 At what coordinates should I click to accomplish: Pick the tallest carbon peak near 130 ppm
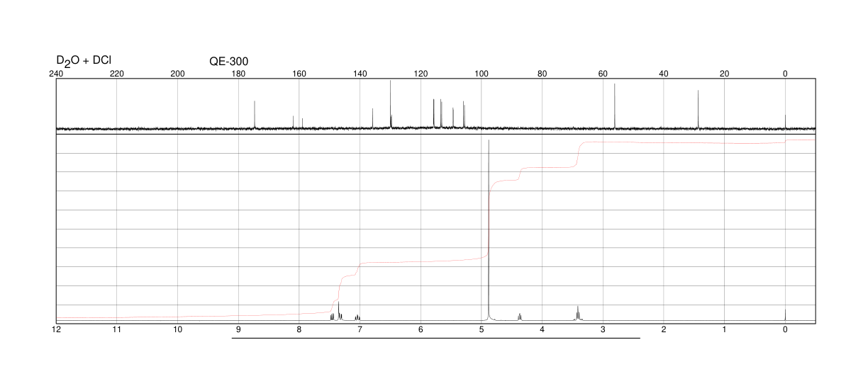click(390, 105)
